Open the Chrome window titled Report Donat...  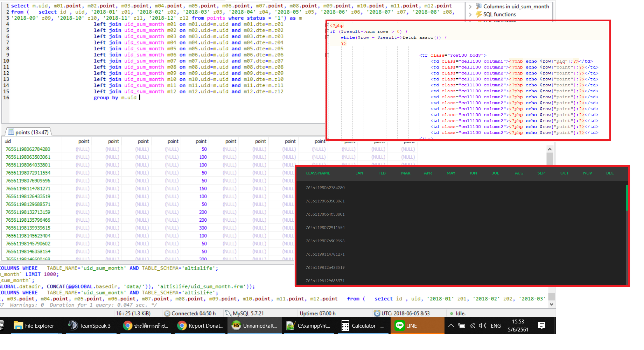click(200, 326)
